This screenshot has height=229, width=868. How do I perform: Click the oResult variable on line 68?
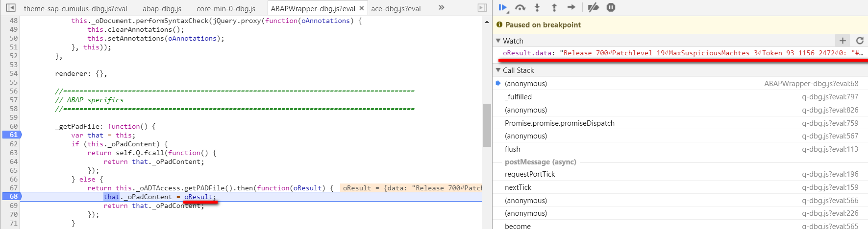198,197
